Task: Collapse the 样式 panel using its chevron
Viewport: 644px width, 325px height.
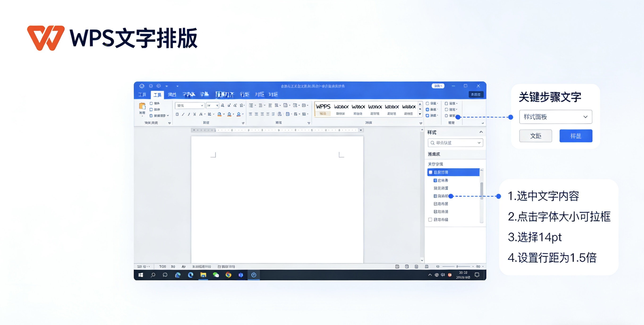Action: 481,132
